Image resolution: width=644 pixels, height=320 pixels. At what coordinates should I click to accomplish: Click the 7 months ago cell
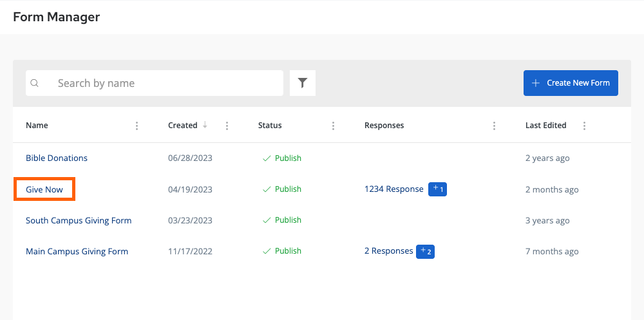tap(552, 251)
